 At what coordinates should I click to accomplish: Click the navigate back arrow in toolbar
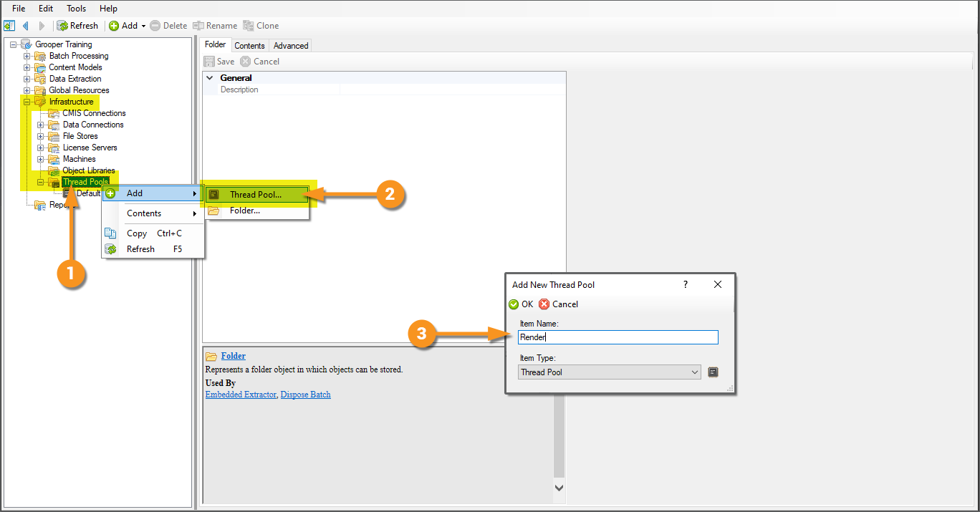[26, 26]
